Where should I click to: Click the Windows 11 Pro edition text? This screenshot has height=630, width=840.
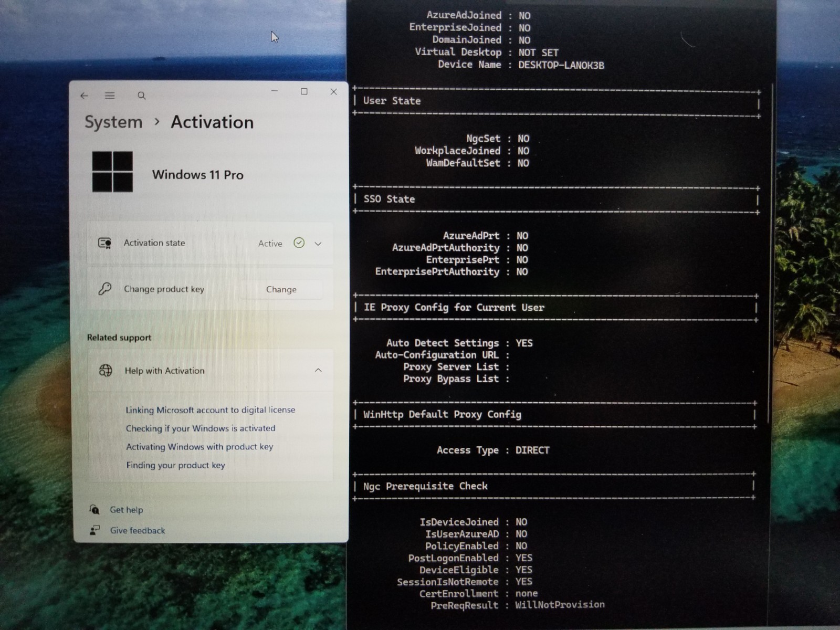pyautogui.click(x=198, y=175)
